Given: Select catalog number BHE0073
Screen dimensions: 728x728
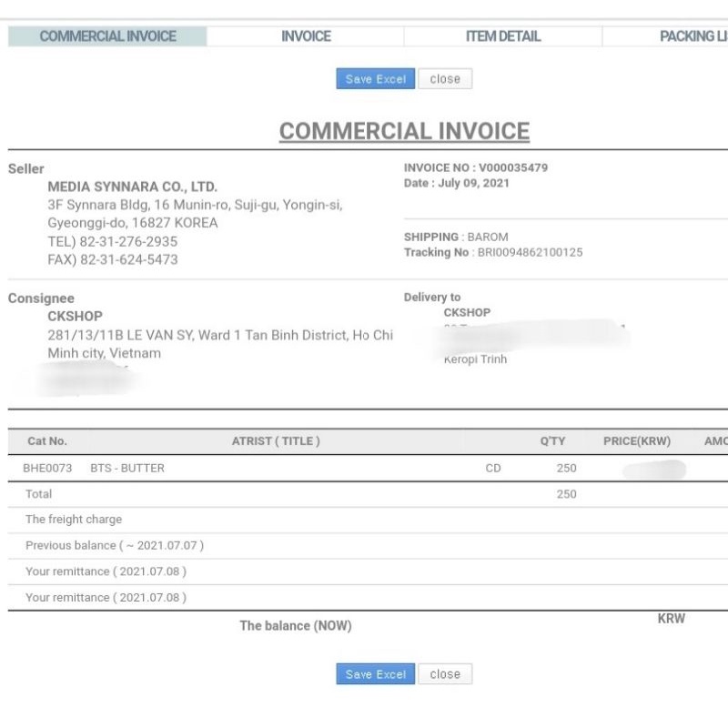Looking at the screenshot, I should tap(47, 468).
